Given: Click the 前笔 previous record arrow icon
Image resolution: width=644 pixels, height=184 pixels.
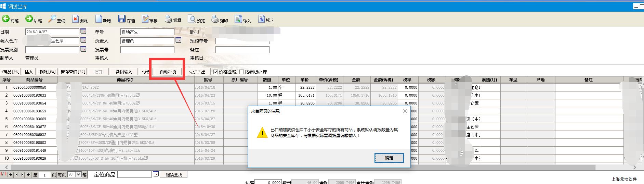Looking at the screenshot, I should pyautogui.click(x=6, y=19).
